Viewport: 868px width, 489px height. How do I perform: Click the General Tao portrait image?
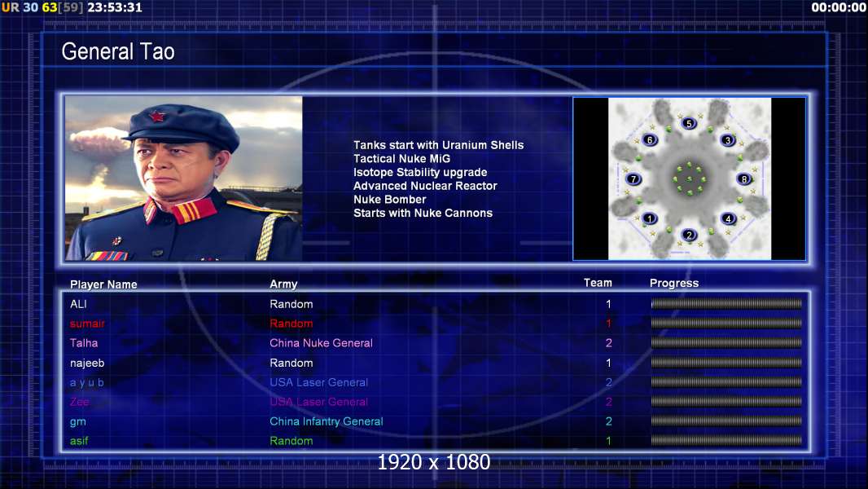coord(184,178)
